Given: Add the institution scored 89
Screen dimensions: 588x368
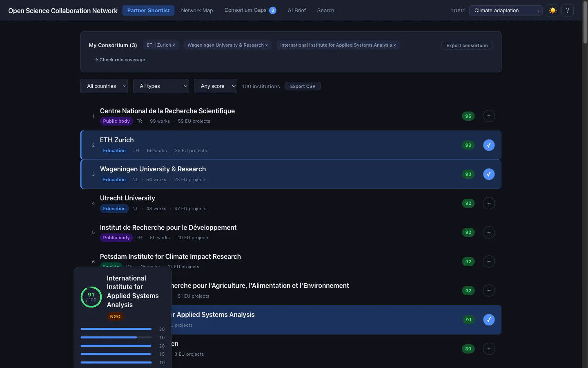Looking at the screenshot, I should coord(489,349).
